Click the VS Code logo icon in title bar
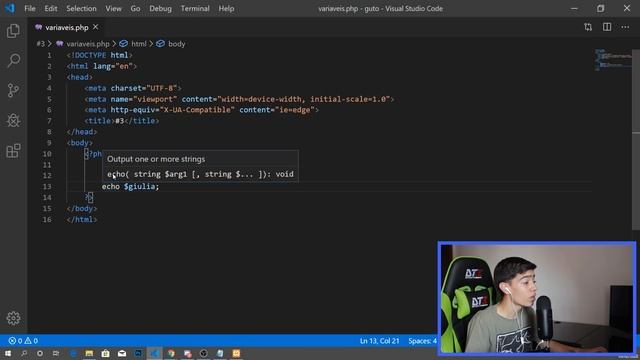The height and width of the screenshot is (360, 640). coord(10,8)
